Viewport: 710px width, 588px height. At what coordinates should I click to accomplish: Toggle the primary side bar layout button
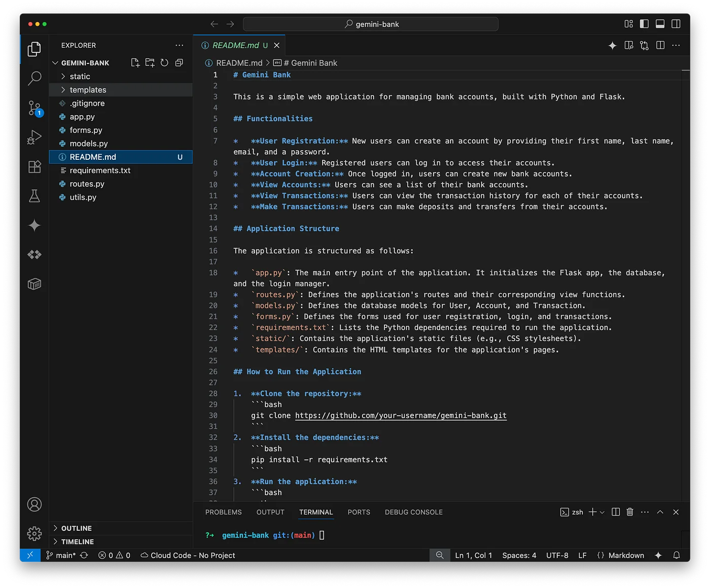(x=644, y=24)
